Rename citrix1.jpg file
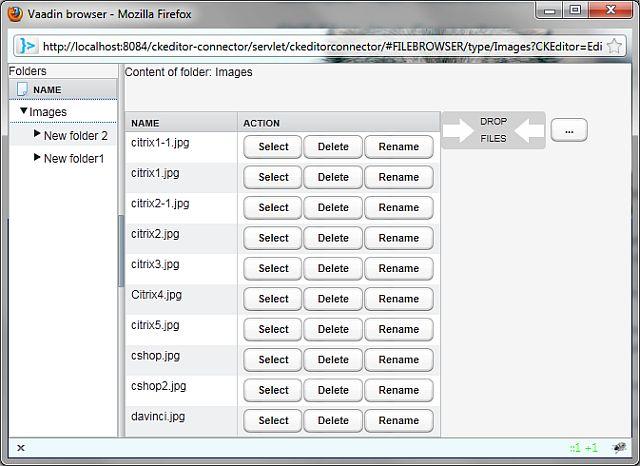The height and width of the screenshot is (466, 640). 399,177
